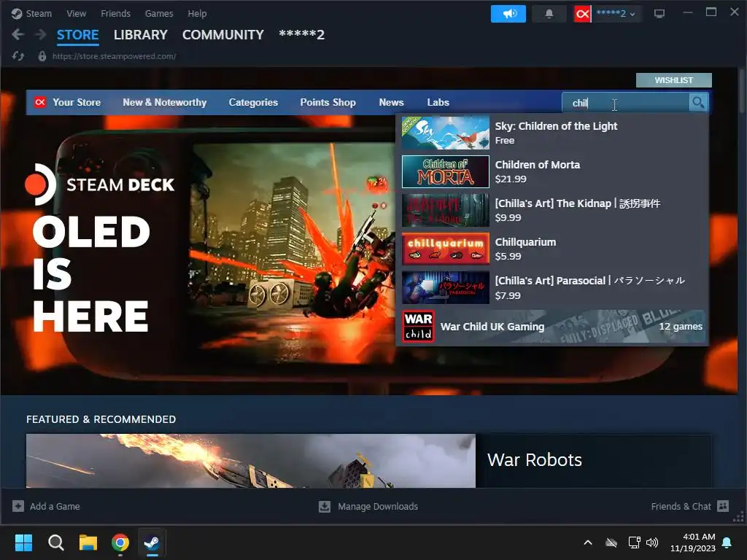Viewport: 747px width, 560px height.
Task: Click the account avatar icon
Action: (582, 14)
